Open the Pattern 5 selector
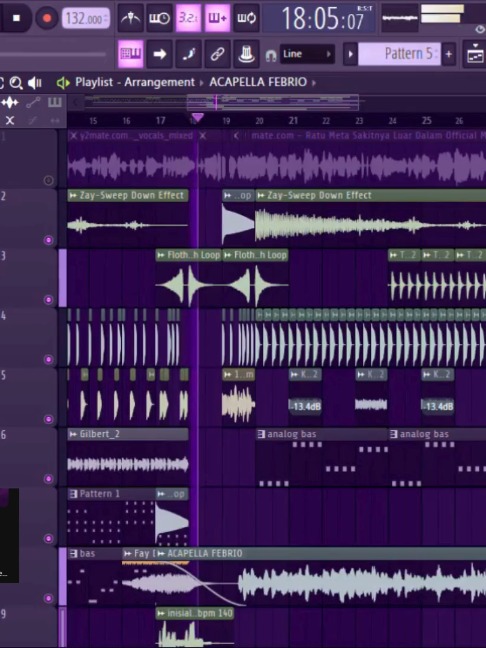 pyautogui.click(x=398, y=54)
